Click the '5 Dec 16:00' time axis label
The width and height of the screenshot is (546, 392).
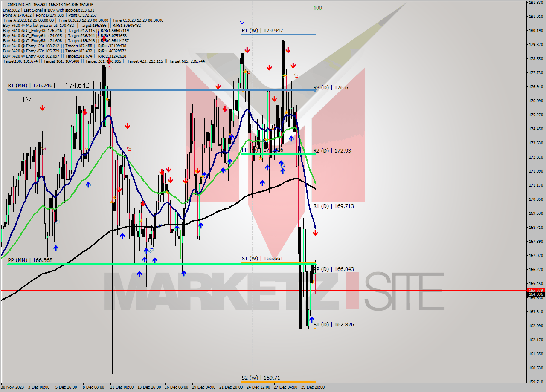[66, 387]
